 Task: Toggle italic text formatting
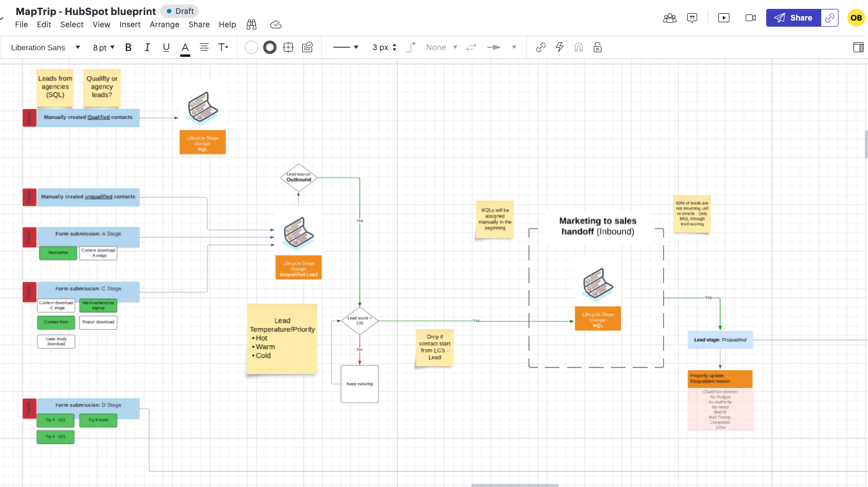point(147,47)
